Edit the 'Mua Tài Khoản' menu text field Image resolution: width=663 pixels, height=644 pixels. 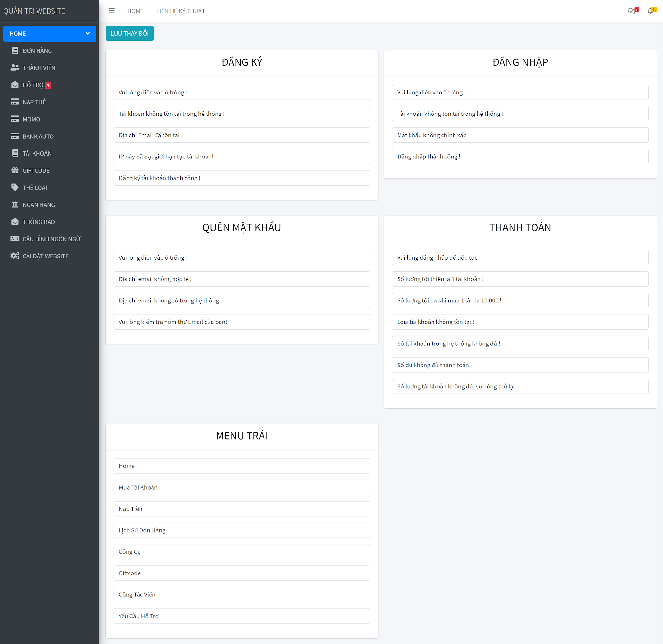pyautogui.click(x=242, y=487)
